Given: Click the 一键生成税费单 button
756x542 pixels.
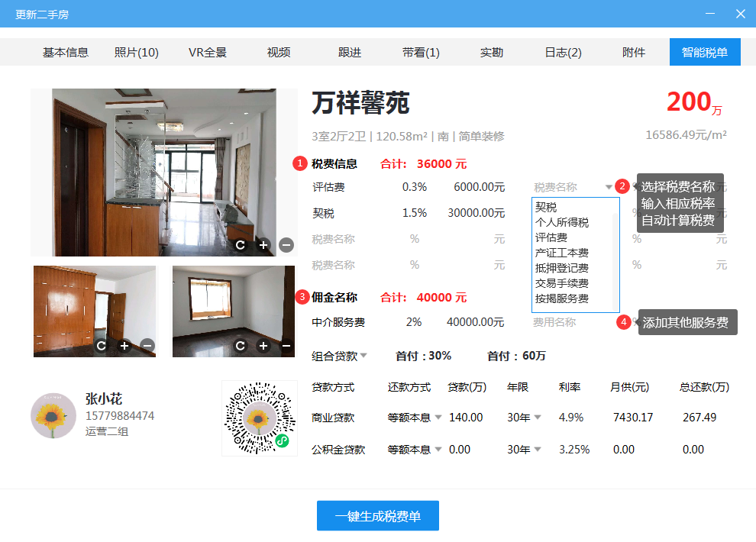Looking at the screenshot, I should pyautogui.click(x=378, y=516).
